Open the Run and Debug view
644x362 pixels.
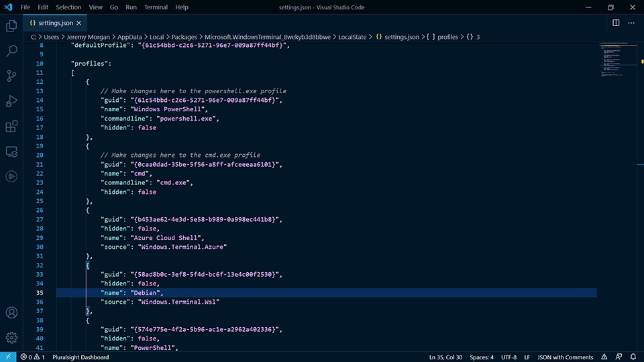pos(11,101)
